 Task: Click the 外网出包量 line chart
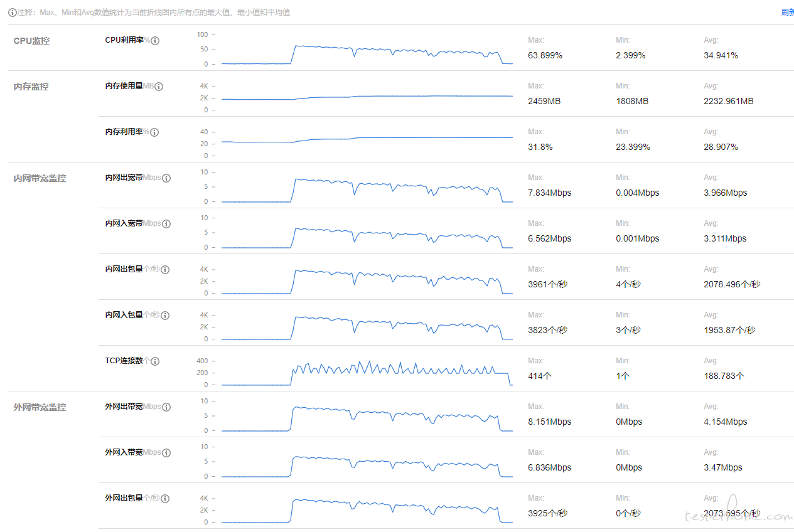pyautogui.click(x=367, y=509)
